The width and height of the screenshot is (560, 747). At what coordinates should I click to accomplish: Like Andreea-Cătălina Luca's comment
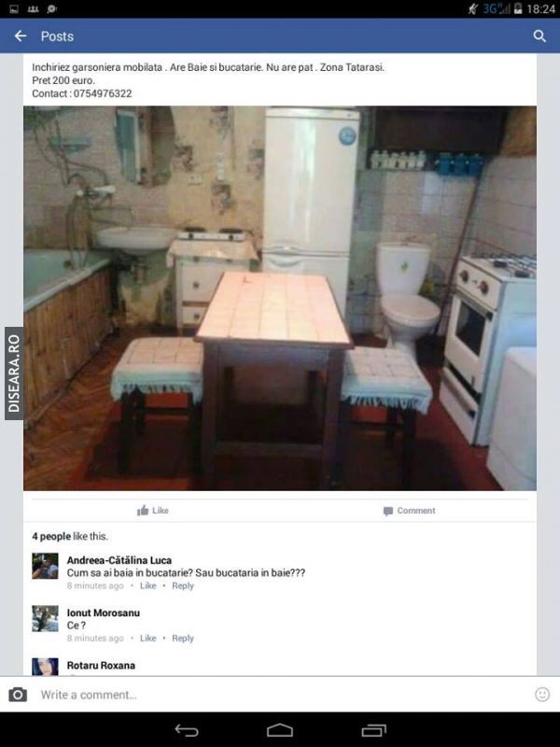click(x=148, y=586)
